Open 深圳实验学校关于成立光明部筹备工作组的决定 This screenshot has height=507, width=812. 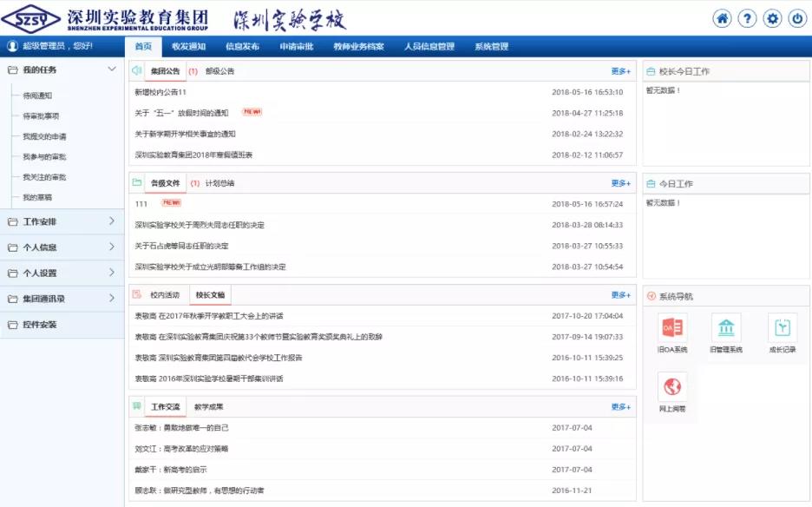[210, 267]
